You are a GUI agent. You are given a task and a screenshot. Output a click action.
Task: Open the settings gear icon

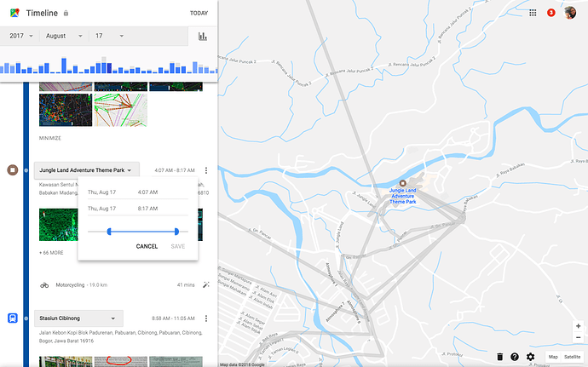pyautogui.click(x=530, y=357)
